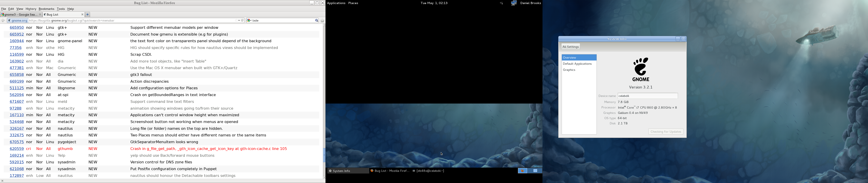Open bug 665952 link

(x=17, y=34)
